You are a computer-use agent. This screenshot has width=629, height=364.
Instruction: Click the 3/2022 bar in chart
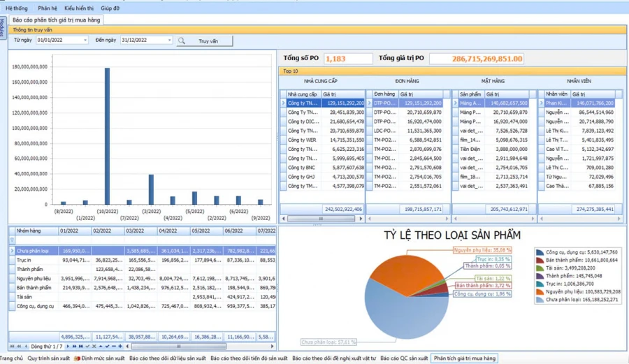tap(151, 189)
